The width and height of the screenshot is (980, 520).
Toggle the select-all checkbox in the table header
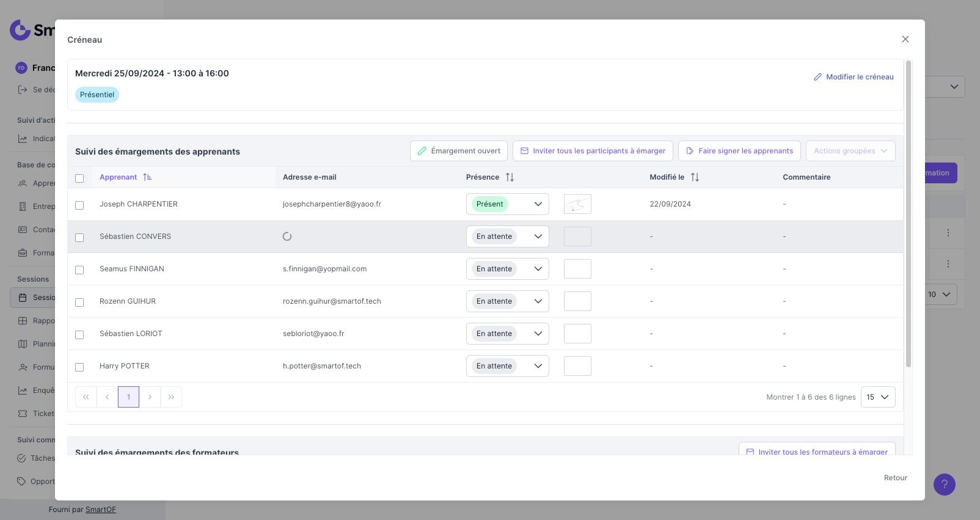tap(79, 178)
